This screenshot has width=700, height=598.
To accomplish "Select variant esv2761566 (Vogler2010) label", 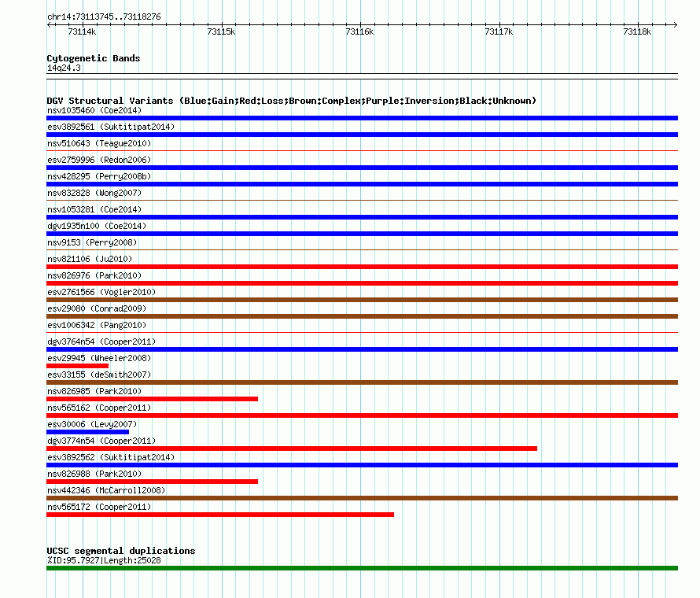I will tap(101, 292).
